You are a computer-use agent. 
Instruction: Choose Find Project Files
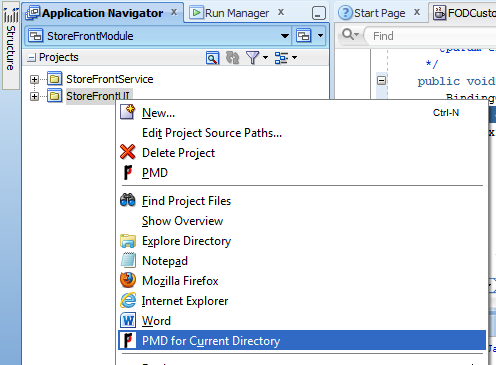click(303, 201)
